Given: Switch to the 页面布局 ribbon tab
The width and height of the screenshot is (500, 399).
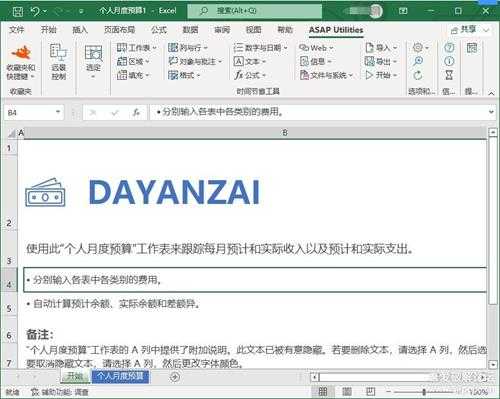Looking at the screenshot, I should 119,30.
